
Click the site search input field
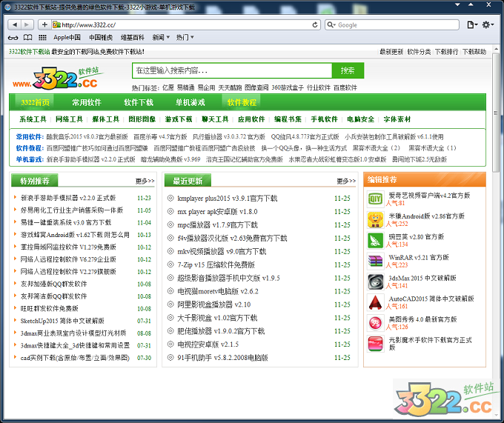point(232,70)
